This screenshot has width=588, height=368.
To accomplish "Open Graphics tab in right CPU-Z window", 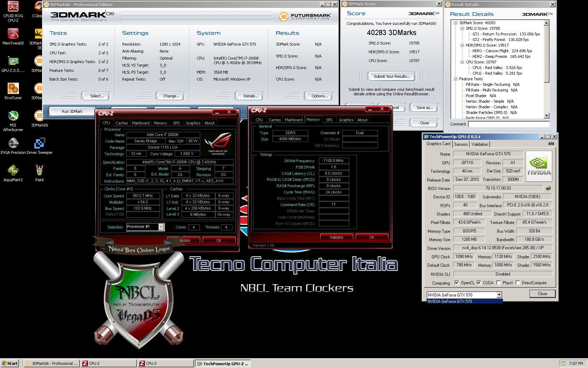I will 346,120.
